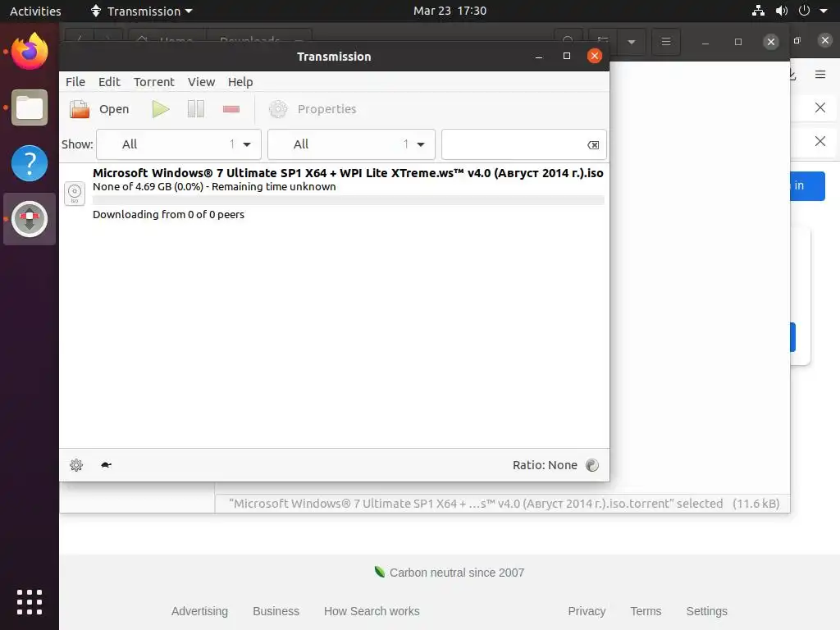Close the Transmission window
The image size is (840, 630).
coord(594,57)
